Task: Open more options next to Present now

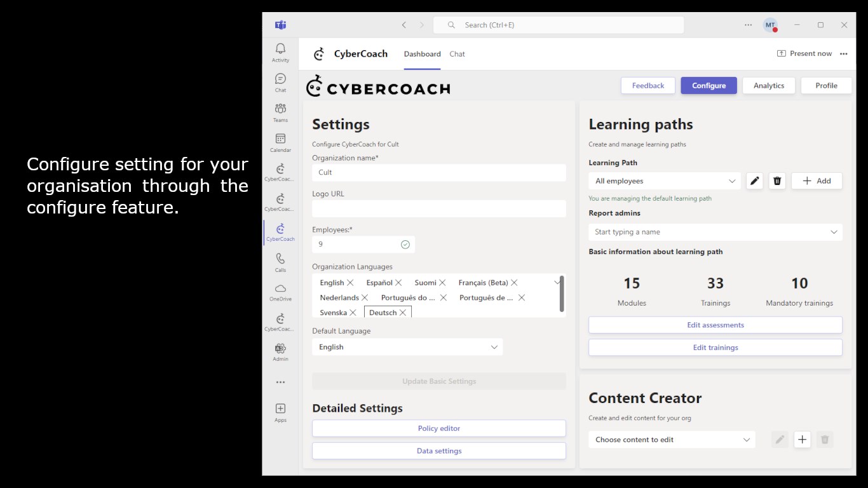Action: (x=844, y=54)
